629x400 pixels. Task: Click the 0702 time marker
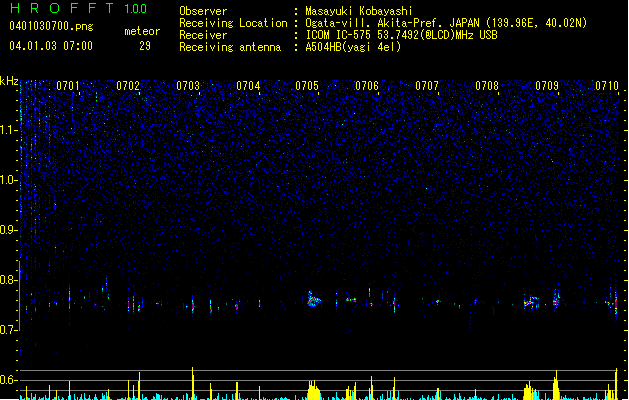(128, 85)
